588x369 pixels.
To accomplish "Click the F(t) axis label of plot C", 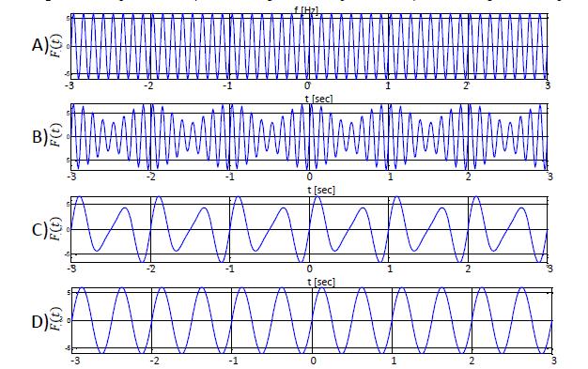I will pos(56,228).
